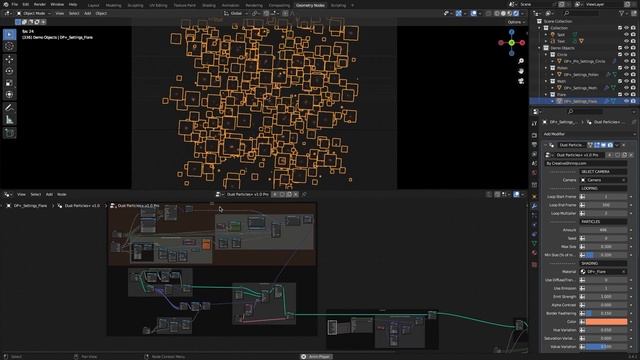The image size is (640, 360).
Task: Click the unlink node group X icon in node editor header
Action: (x=296, y=194)
